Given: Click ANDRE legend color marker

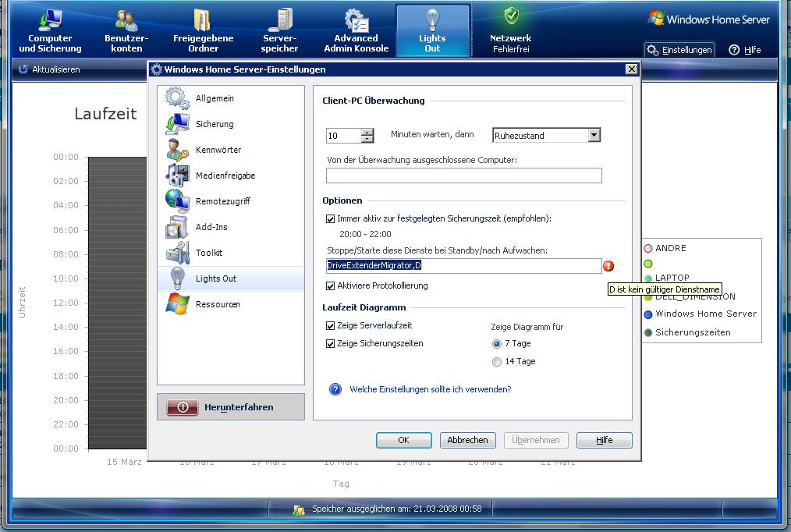Looking at the screenshot, I should 648,248.
